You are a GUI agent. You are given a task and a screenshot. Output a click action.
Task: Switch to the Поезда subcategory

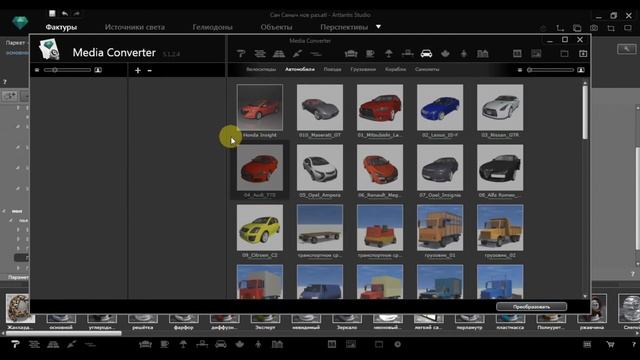pos(332,69)
